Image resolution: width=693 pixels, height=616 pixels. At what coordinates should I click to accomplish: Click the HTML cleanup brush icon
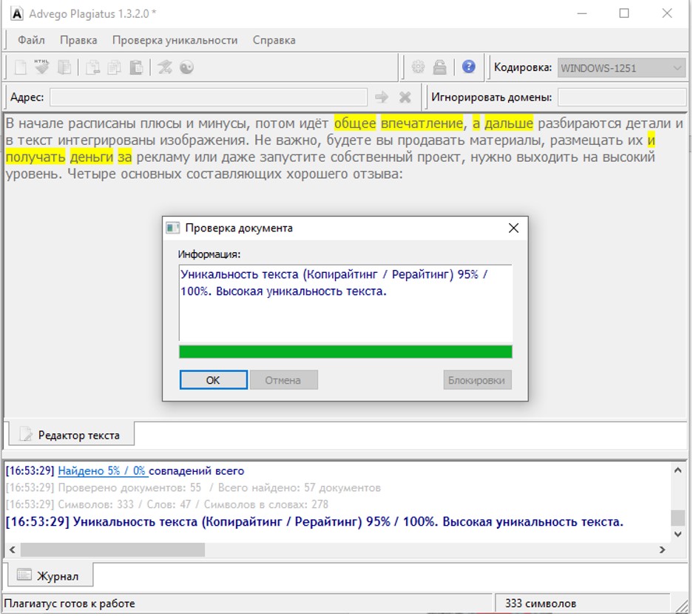pos(41,67)
